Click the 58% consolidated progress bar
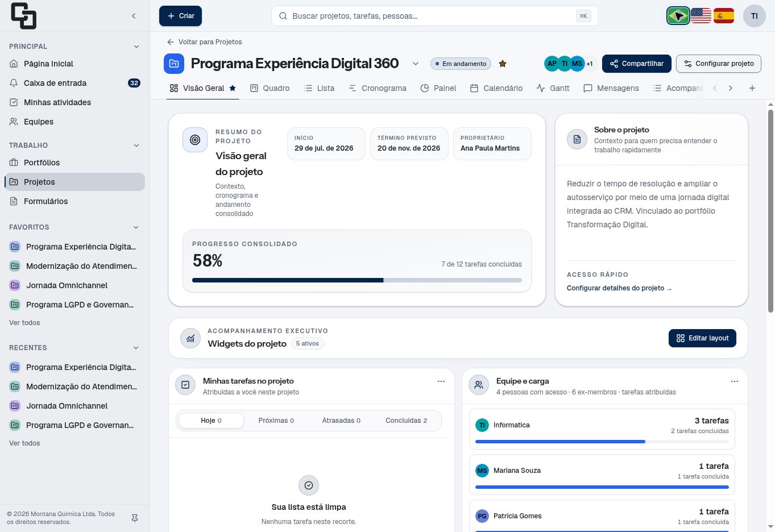This screenshot has width=775, height=532. (x=357, y=280)
